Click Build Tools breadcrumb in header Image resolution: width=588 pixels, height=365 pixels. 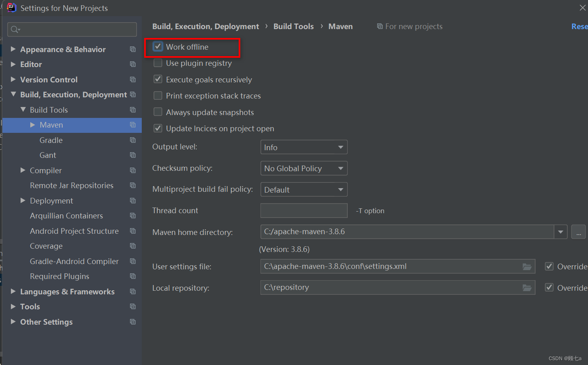pyautogui.click(x=294, y=26)
